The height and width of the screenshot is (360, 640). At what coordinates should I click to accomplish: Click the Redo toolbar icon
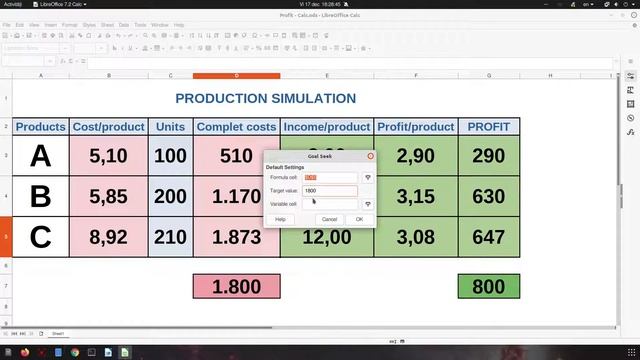coord(130,36)
